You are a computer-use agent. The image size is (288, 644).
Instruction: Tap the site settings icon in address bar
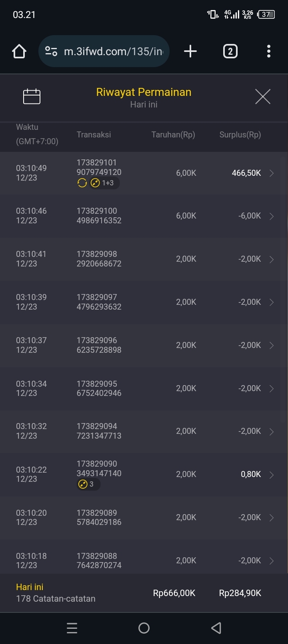[51, 51]
